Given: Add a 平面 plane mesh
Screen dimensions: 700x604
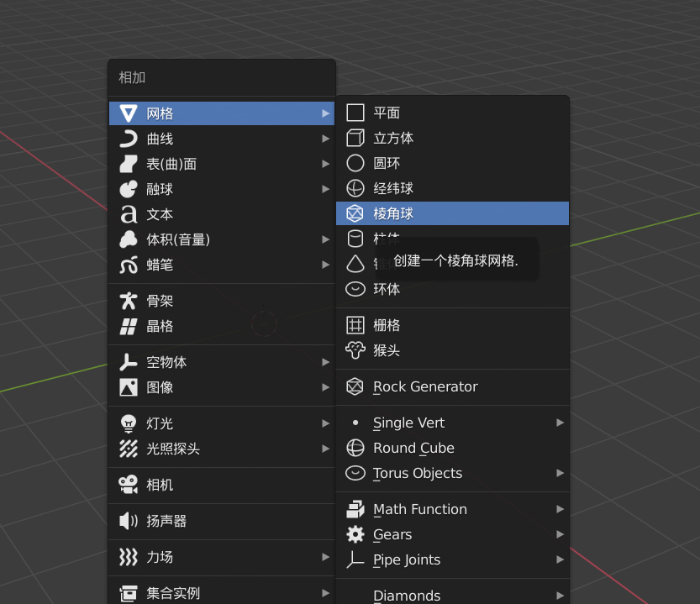Looking at the screenshot, I should tap(452, 113).
